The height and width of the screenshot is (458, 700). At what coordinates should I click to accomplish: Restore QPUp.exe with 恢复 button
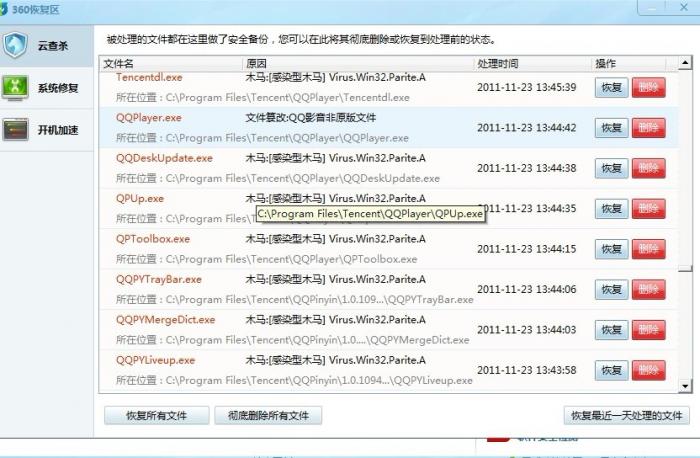[611, 209]
